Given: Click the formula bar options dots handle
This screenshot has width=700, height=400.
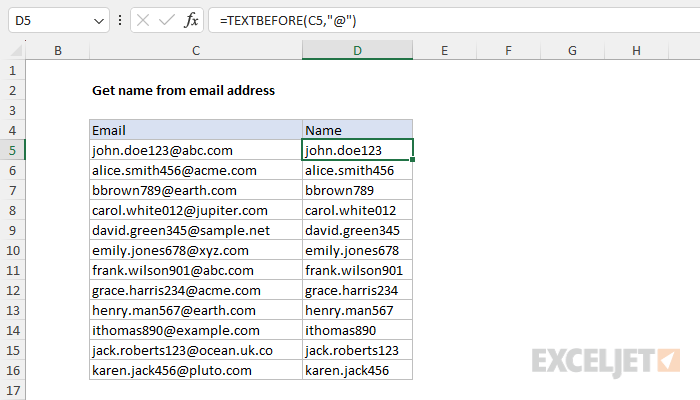Looking at the screenshot, I should tap(120, 21).
